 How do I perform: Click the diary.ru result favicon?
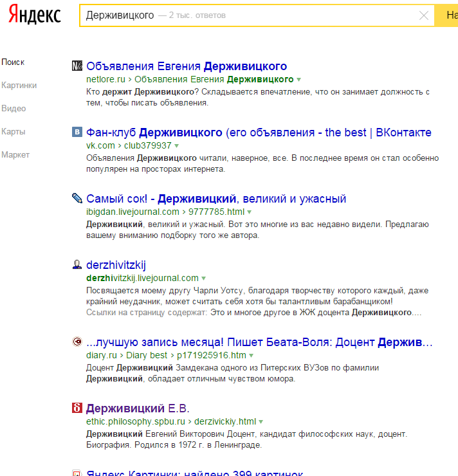click(x=77, y=342)
